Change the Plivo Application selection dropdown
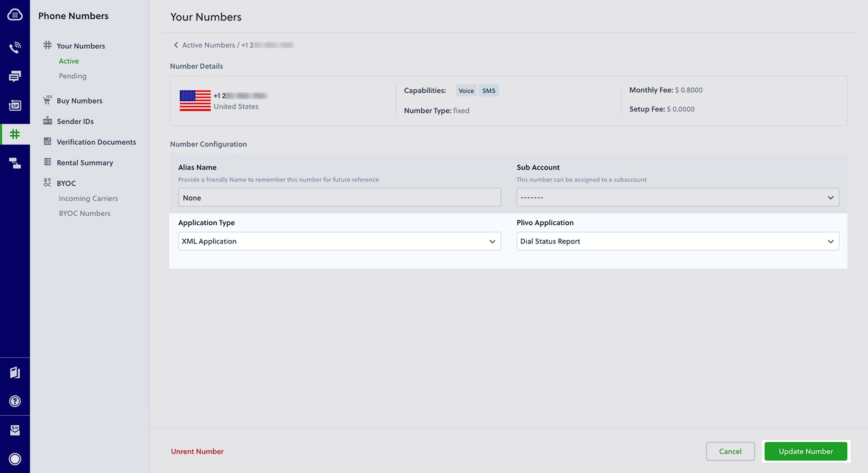Screen dimensions: 868x473 point(678,241)
